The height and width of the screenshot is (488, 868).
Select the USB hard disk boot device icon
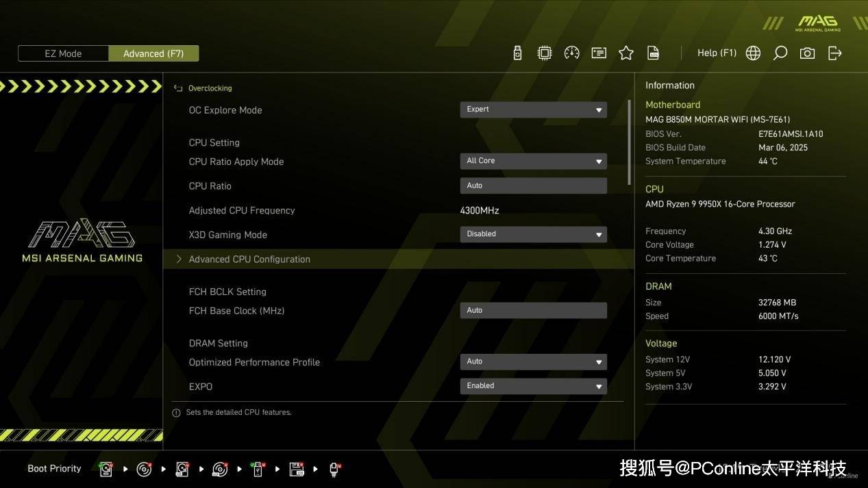pos(182,469)
